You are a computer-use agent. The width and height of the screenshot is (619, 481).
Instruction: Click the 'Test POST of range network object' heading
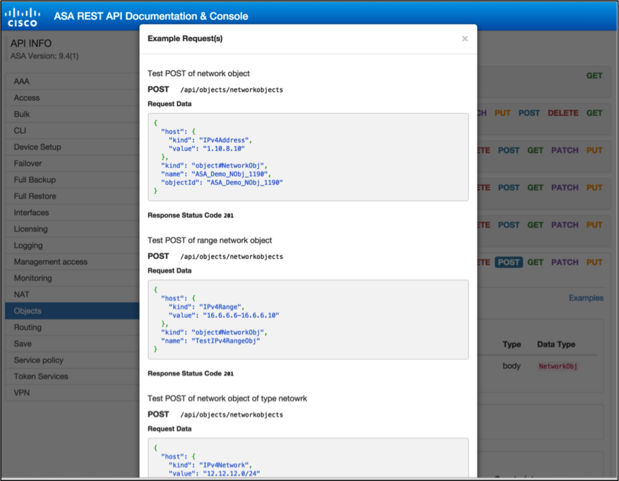(210, 240)
